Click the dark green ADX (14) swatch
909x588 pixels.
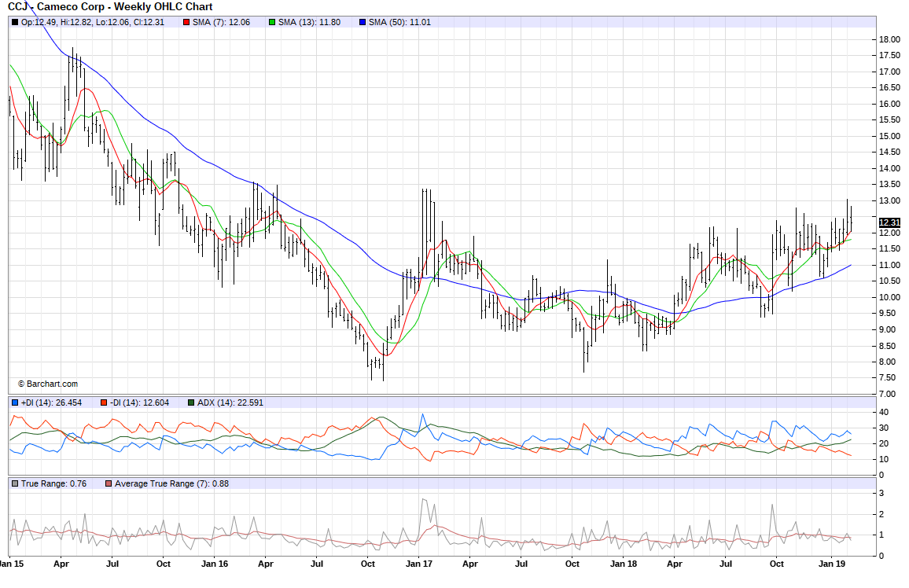[x=191, y=402]
